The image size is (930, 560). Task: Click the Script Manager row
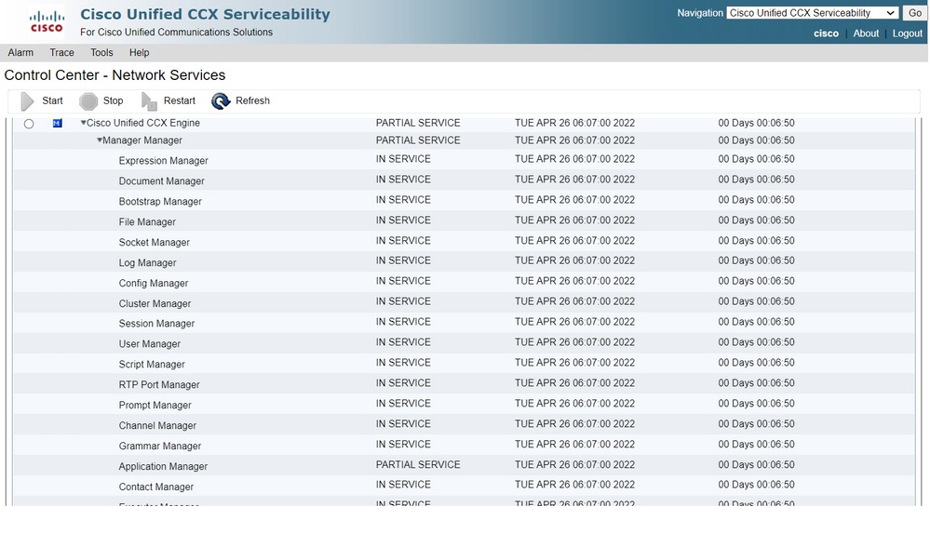click(x=464, y=364)
